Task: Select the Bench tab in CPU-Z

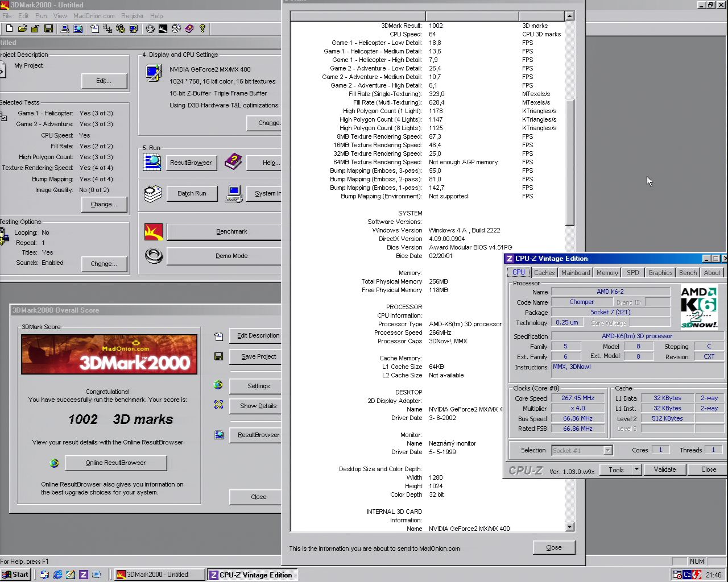Action: click(x=688, y=273)
